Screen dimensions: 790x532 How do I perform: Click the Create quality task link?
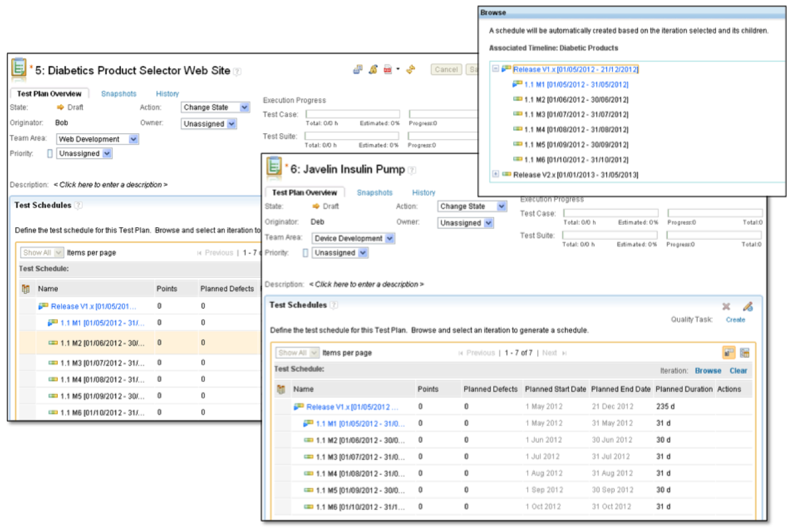pyautogui.click(x=736, y=320)
